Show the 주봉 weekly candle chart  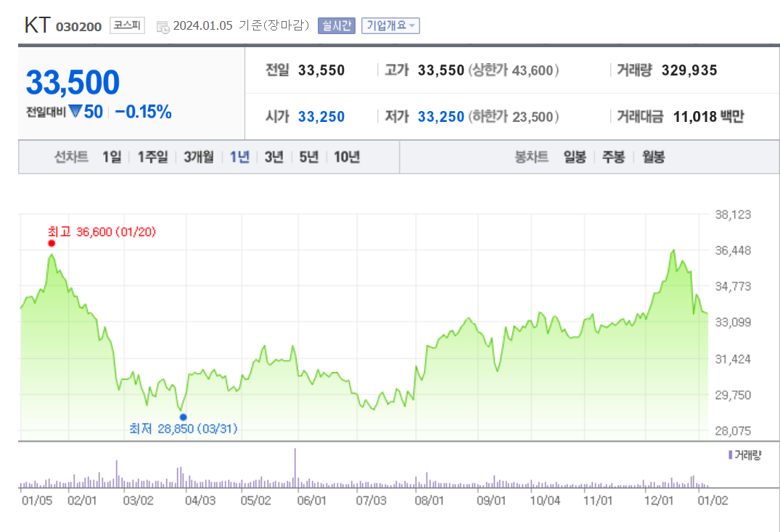[613, 157]
